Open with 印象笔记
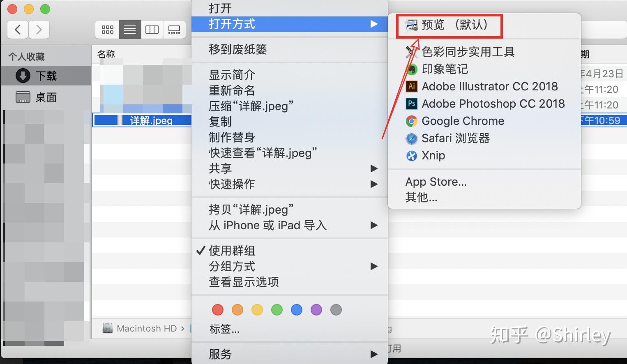The image size is (627, 364). pyautogui.click(x=484, y=69)
